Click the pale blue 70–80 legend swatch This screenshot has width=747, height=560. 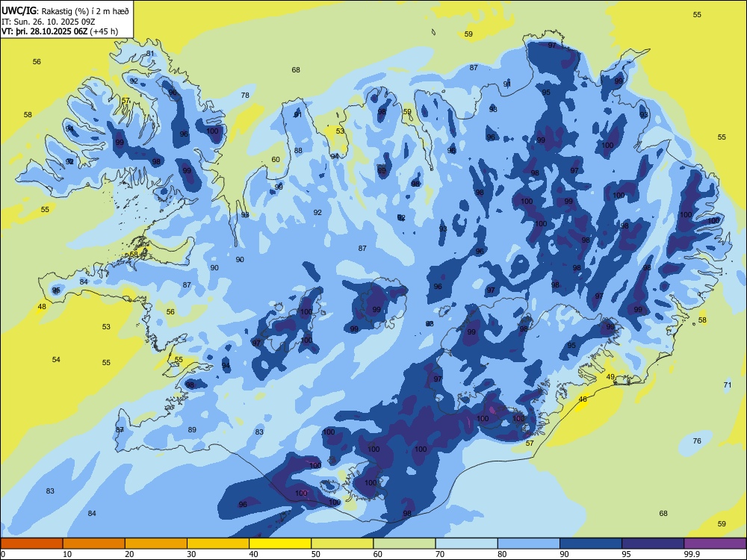pyautogui.click(x=466, y=544)
